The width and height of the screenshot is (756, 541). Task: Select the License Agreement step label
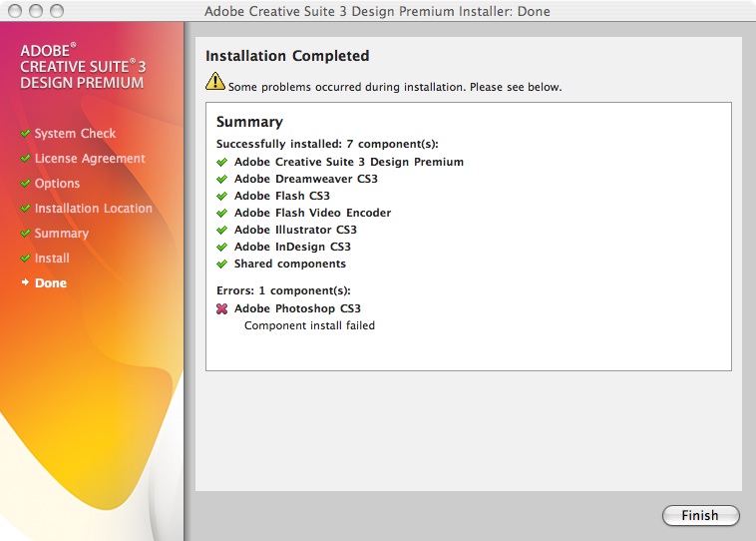point(90,159)
